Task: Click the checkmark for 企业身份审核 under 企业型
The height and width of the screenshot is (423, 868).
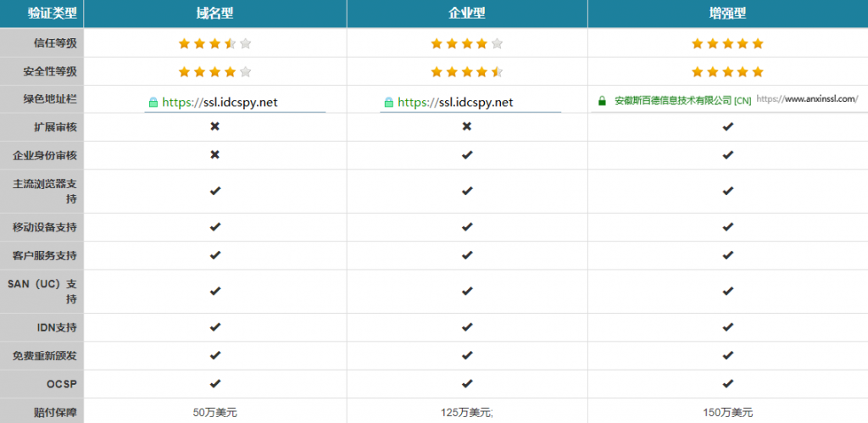Action: [x=467, y=155]
